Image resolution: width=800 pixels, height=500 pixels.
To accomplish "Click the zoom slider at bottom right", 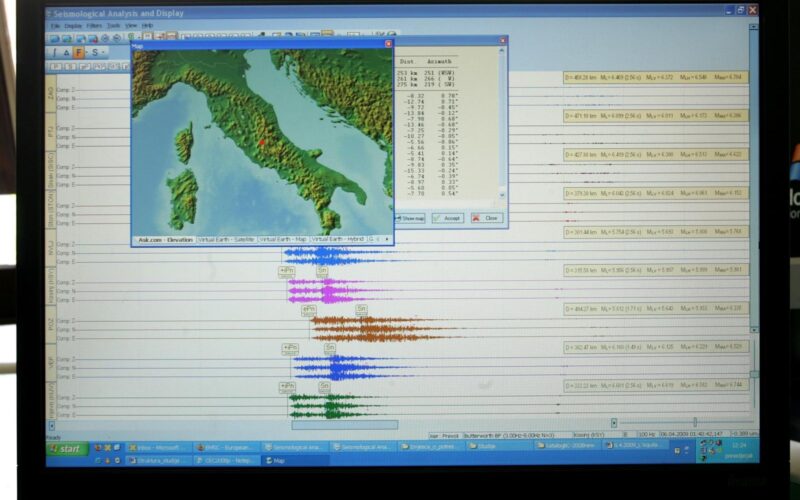I will (x=694, y=422).
